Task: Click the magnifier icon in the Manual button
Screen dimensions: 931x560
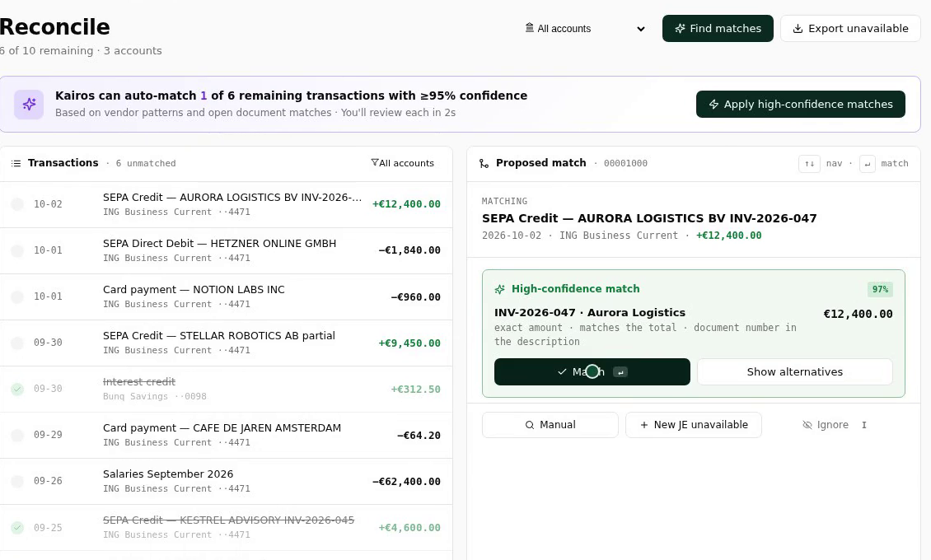Action: 530,425
